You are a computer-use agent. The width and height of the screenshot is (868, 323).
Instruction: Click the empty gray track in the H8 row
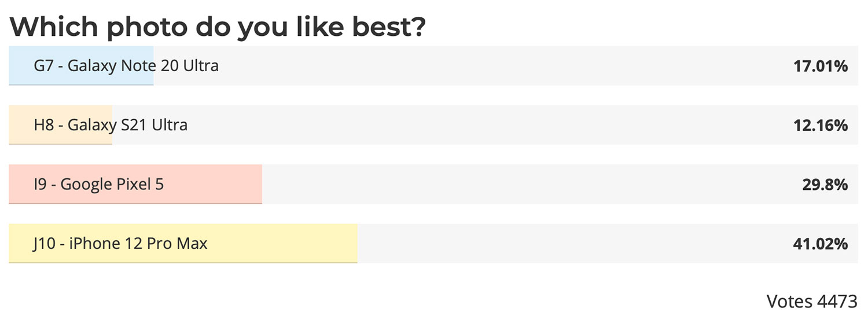(453, 125)
